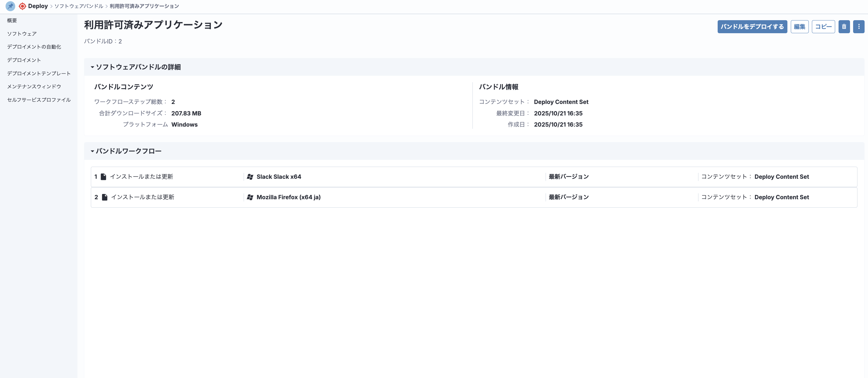This screenshot has height=378, width=868.
Task: Click the trash delete bundle icon
Action: (x=844, y=27)
